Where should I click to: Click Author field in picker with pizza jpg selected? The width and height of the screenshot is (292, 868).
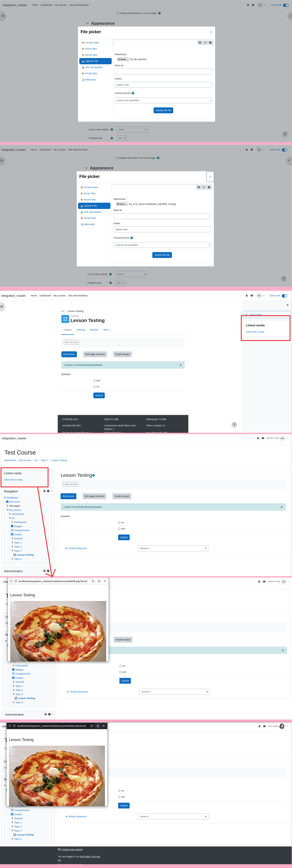[162, 229]
